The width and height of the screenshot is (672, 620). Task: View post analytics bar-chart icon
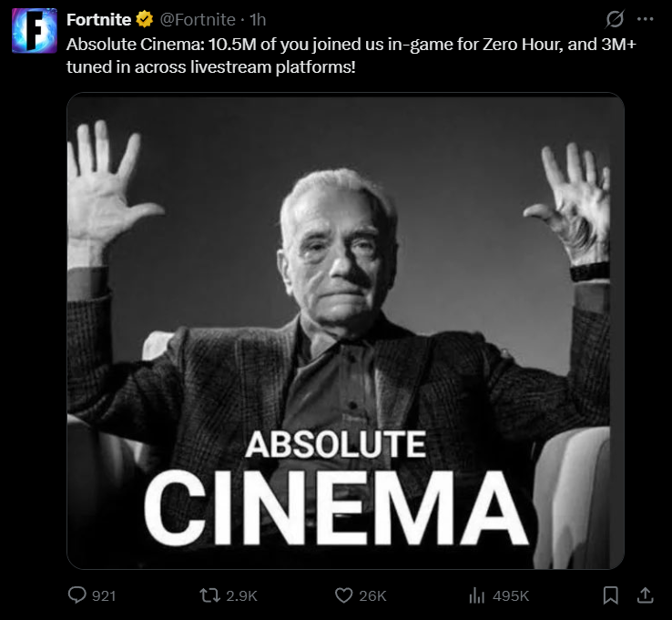point(476,595)
